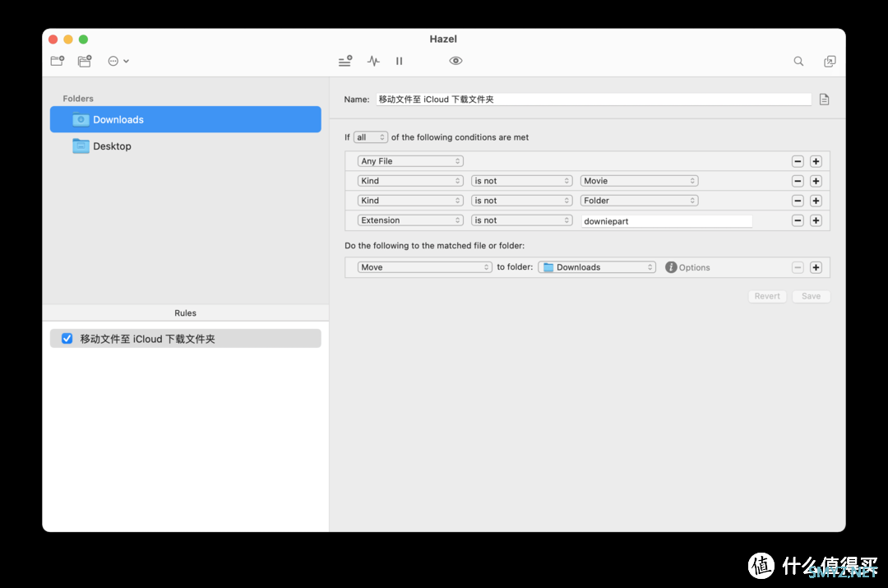Remove the Extension downiepart condition
The image size is (888, 588).
[x=798, y=220]
